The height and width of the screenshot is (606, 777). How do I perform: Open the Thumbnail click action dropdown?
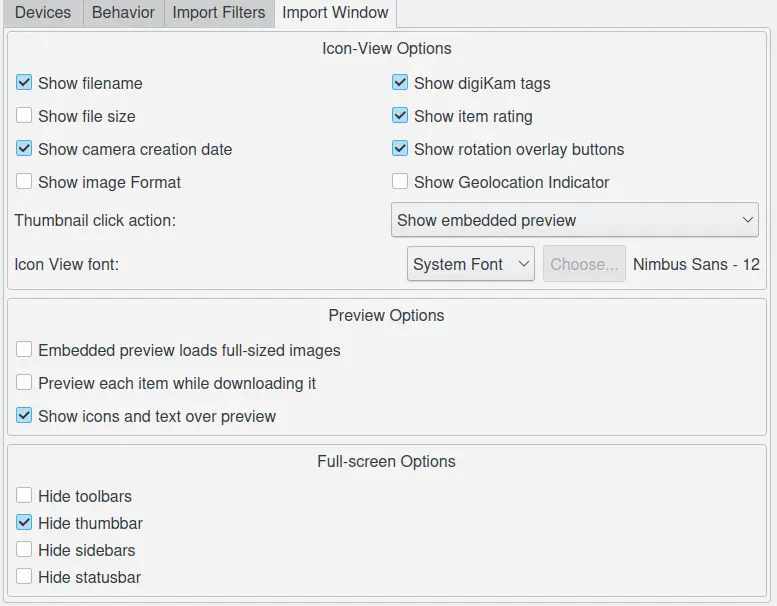coord(574,220)
